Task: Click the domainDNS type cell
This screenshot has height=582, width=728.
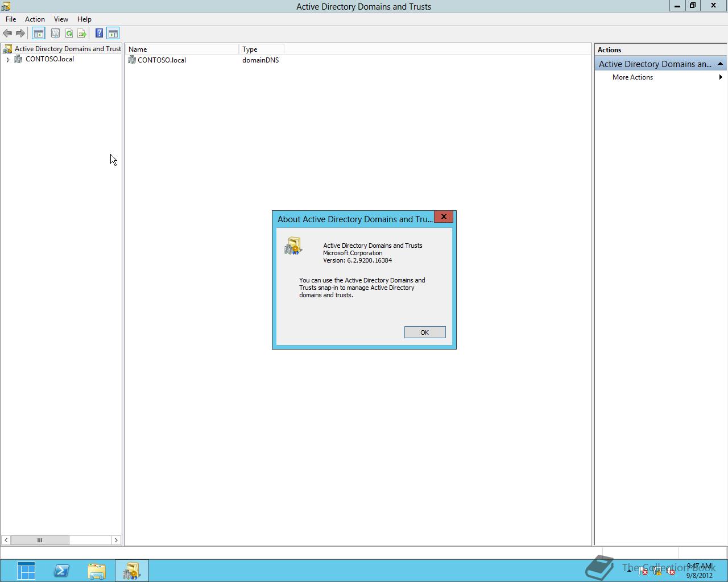Action: (x=260, y=60)
